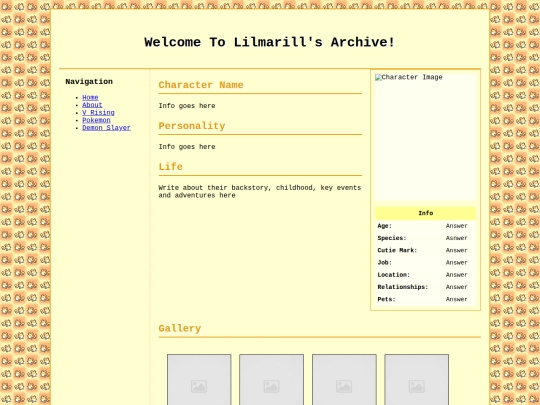Click the Age: label in info table
Screen dimensions: 540x405
click(385, 226)
